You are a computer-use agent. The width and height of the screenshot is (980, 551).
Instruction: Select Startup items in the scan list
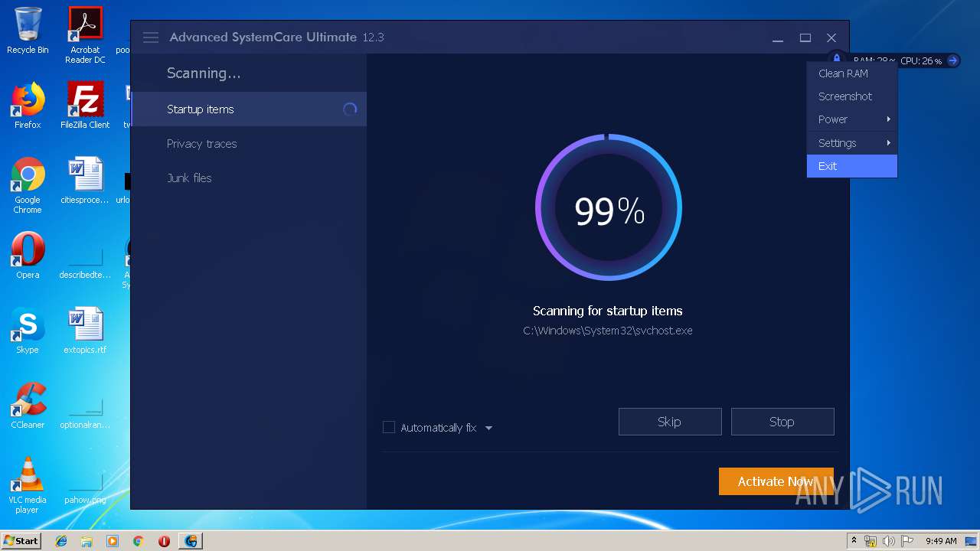point(249,109)
